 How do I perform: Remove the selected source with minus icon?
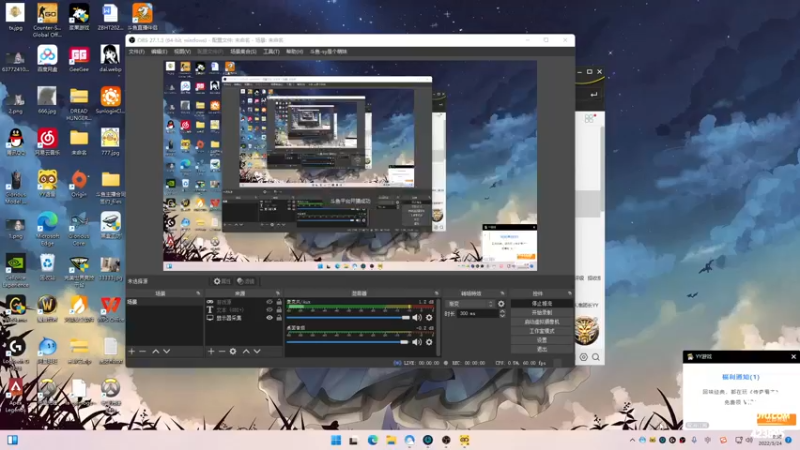pyautogui.click(x=222, y=352)
